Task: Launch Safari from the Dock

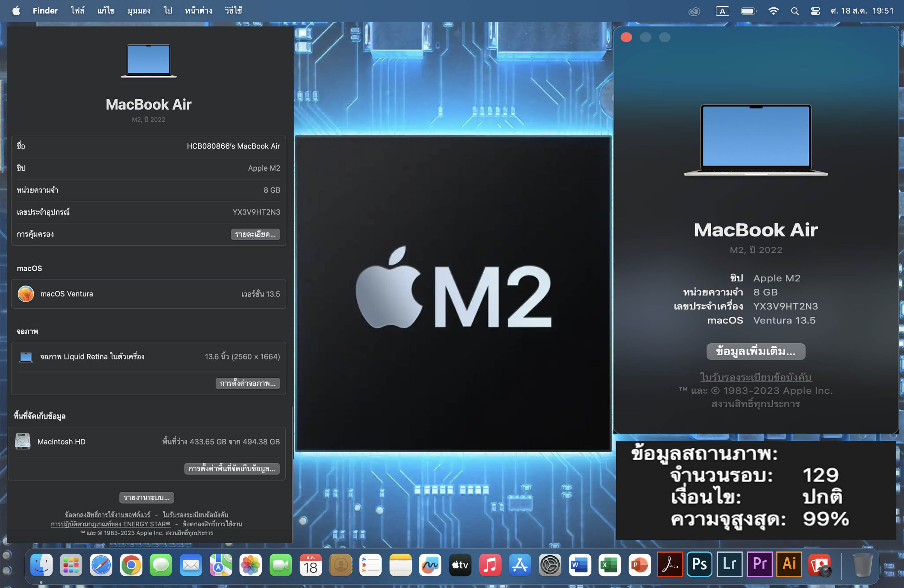Action: 101,565
